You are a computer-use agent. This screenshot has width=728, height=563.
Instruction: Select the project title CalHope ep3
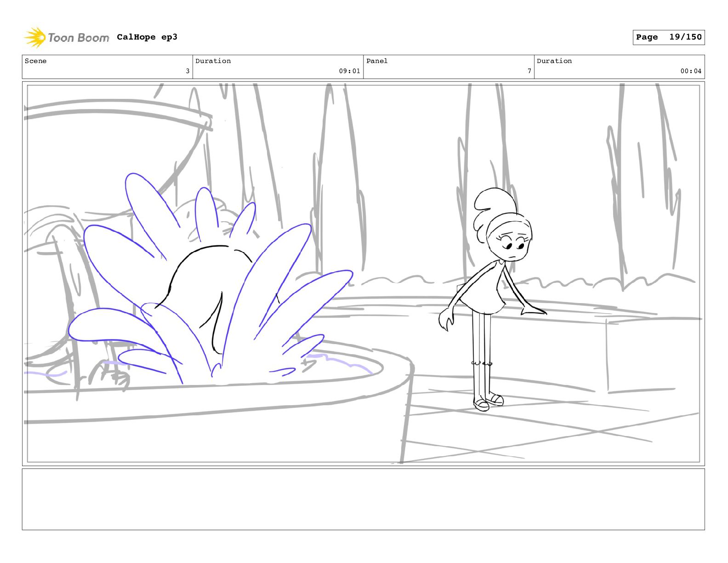click(147, 37)
